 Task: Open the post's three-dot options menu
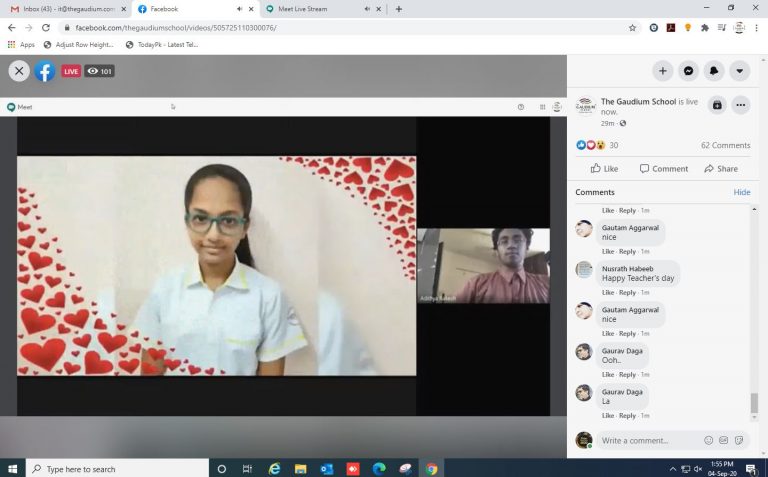741,105
